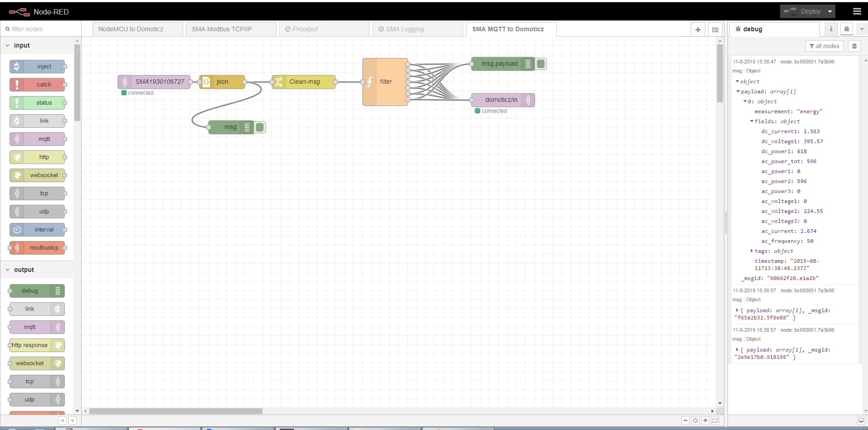Toggle the msg.payload debug node output
The image size is (868, 430).
click(x=541, y=64)
